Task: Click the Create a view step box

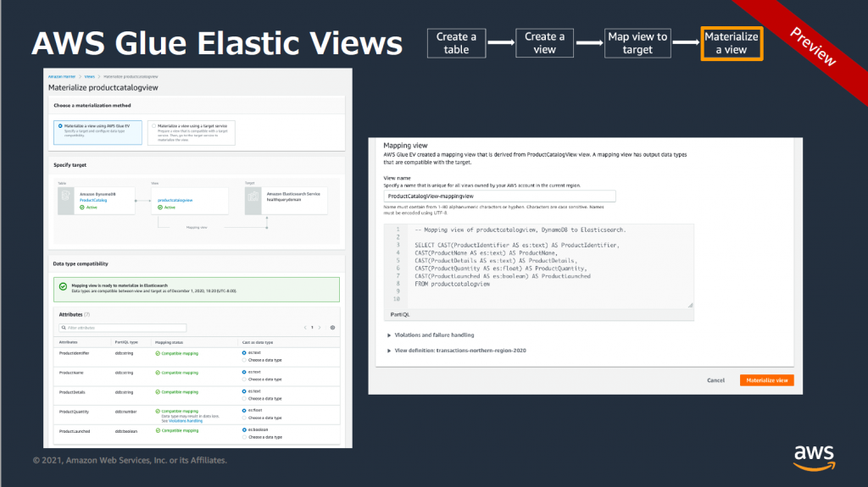Action: coord(545,43)
